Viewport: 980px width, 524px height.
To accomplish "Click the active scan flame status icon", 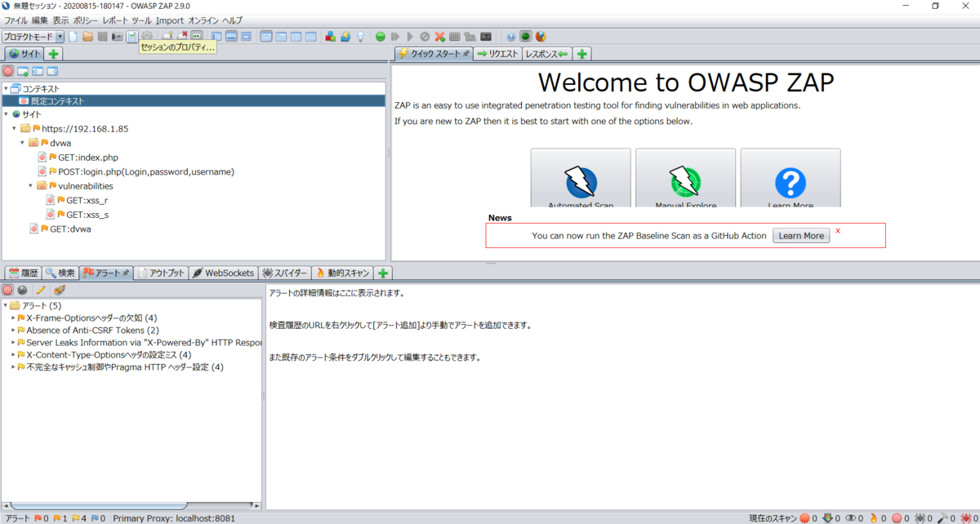I will pos(873,518).
